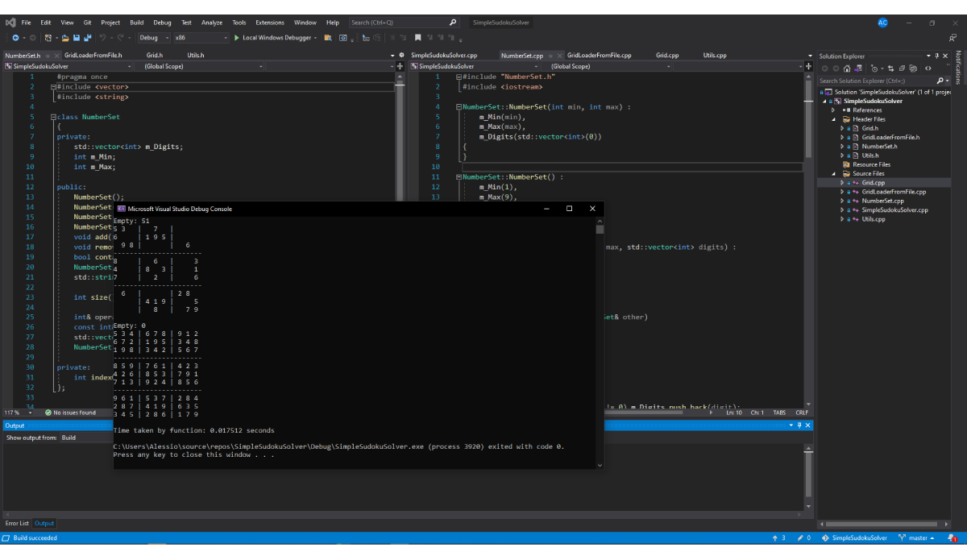Click the Undo arrow in toolbar

(104, 38)
